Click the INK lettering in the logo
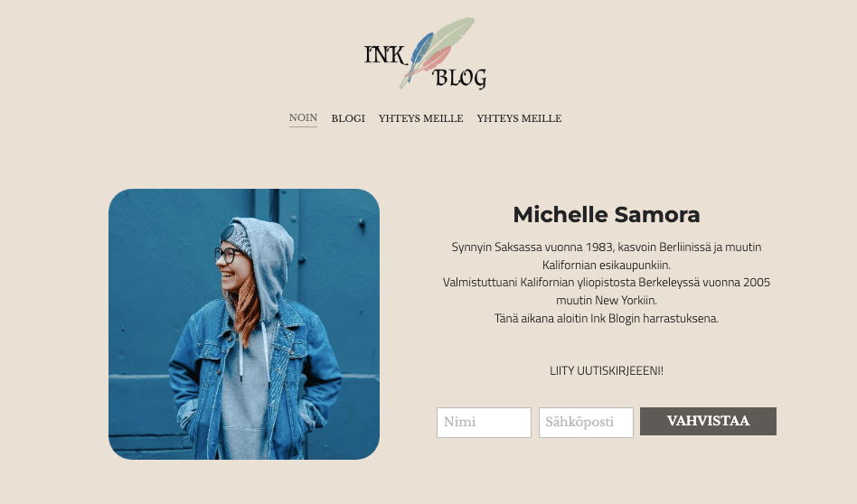Viewport: 857px width, 504px height. [385, 54]
